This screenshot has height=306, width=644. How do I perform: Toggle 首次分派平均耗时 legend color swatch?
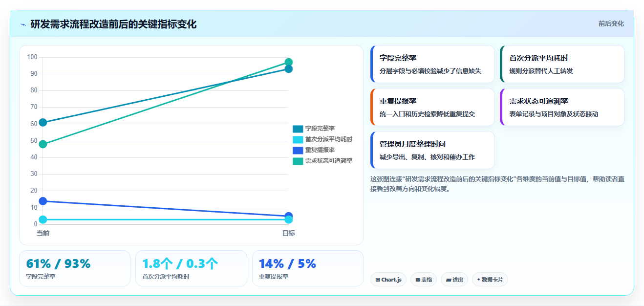click(298, 139)
